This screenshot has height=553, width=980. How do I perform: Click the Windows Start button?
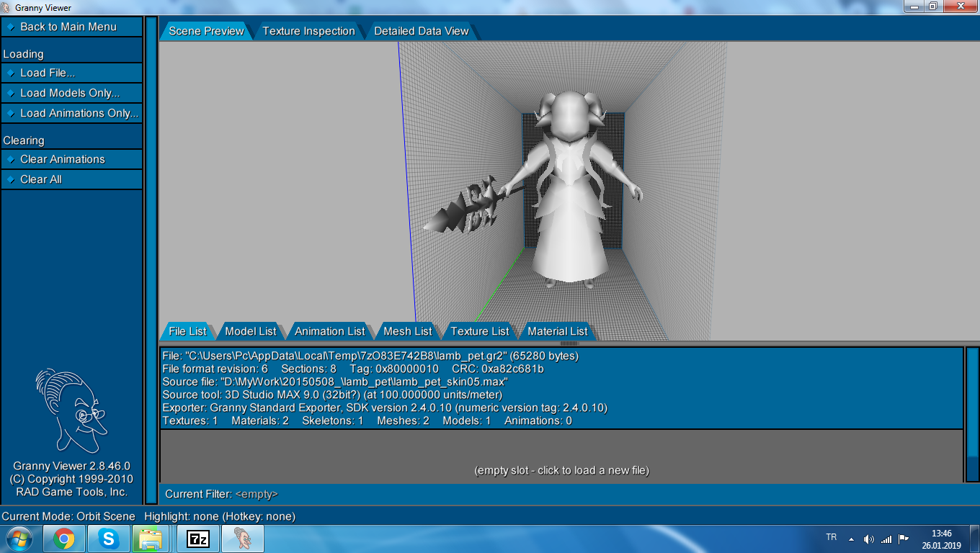[x=19, y=539]
